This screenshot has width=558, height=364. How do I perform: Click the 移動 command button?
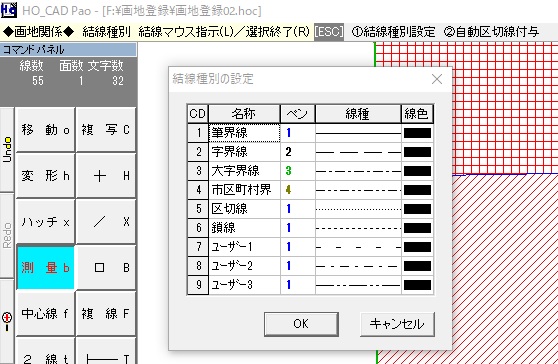coord(46,130)
